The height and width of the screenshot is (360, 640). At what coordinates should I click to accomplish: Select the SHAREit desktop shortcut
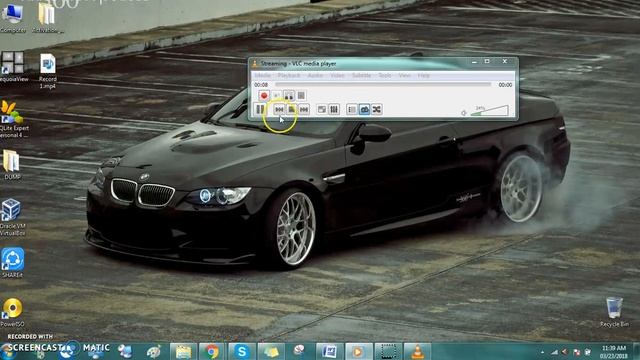click(12, 262)
